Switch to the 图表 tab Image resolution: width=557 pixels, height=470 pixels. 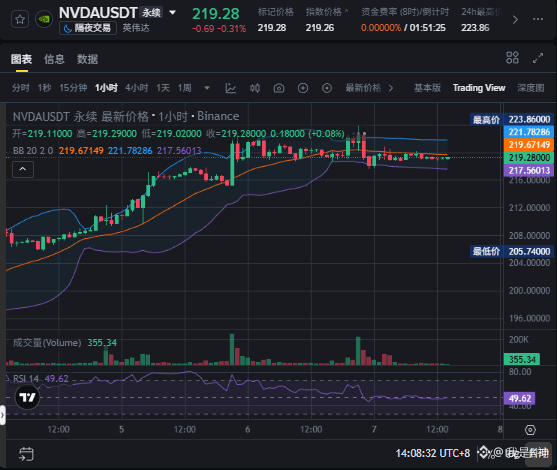tap(21, 59)
